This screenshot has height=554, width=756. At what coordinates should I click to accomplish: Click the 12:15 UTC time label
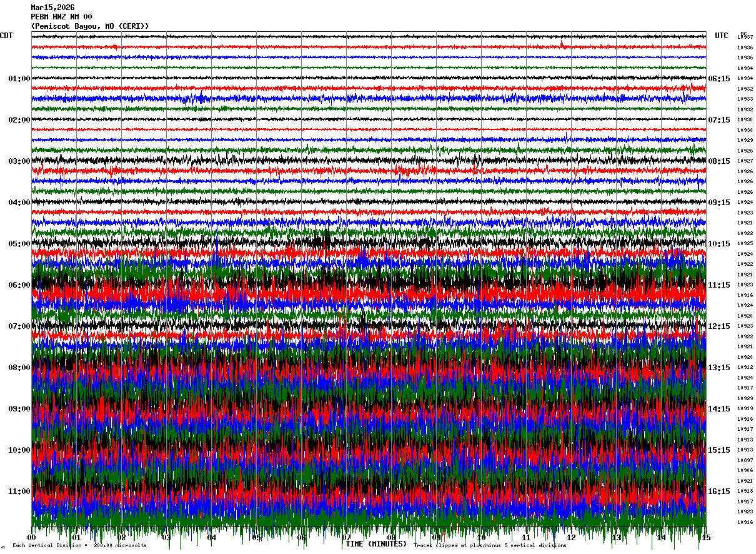pos(719,326)
